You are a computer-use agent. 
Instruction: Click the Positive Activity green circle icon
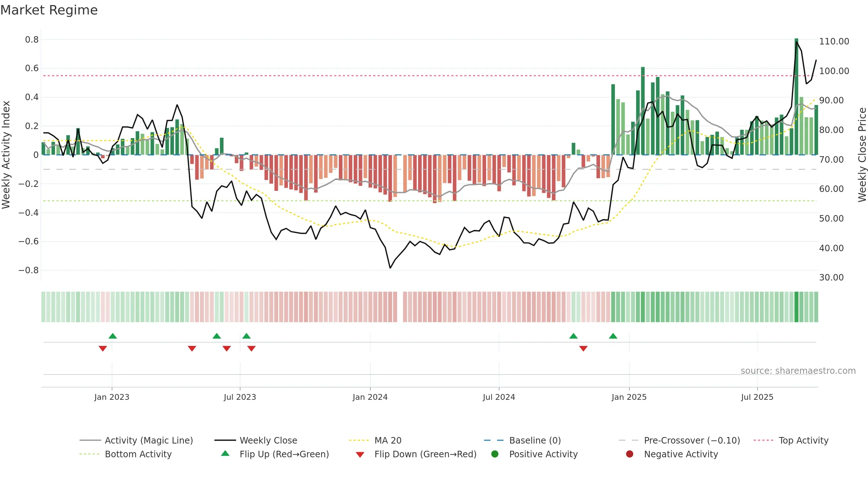coord(495,454)
